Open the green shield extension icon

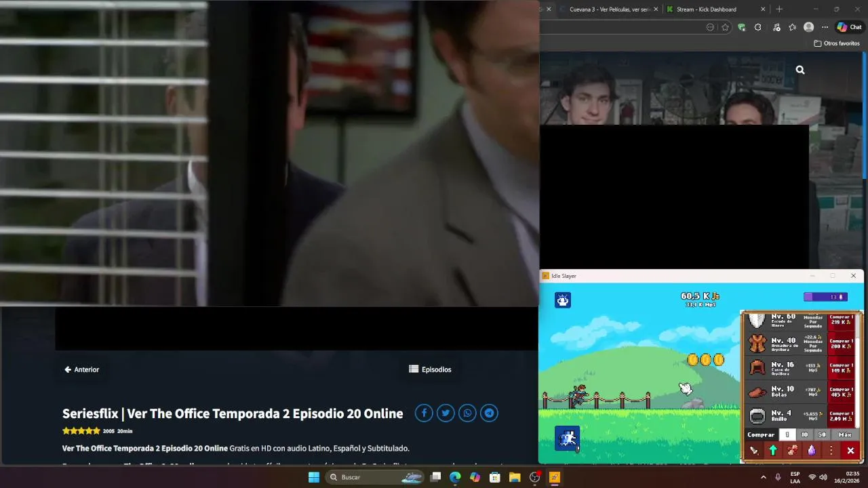(x=741, y=27)
